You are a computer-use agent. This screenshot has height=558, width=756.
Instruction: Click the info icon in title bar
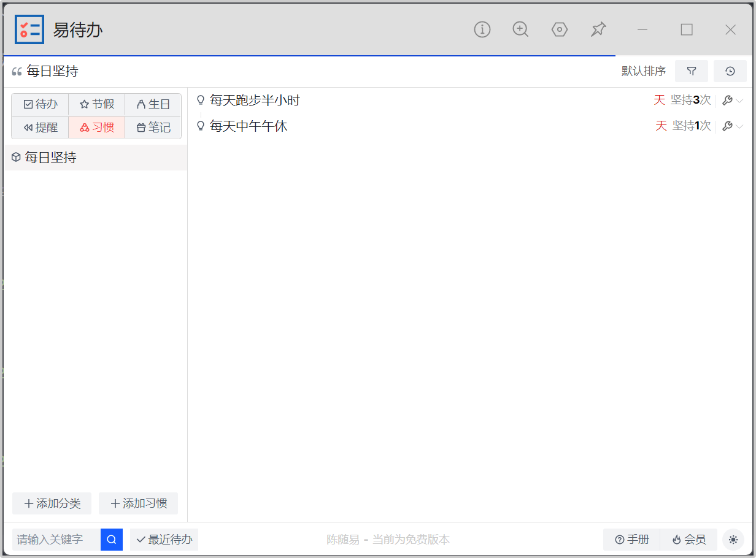tap(482, 29)
